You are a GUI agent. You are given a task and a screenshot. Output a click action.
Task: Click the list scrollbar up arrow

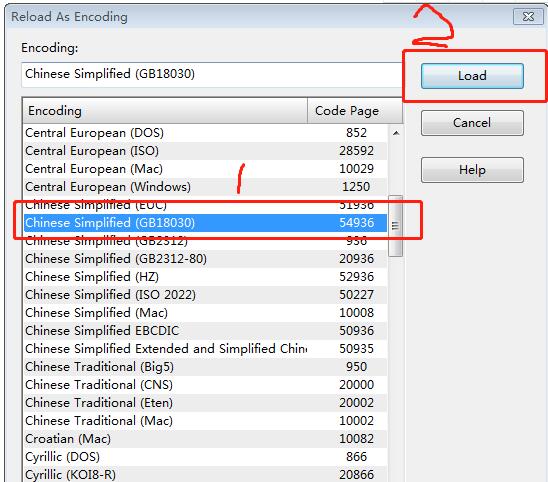(x=396, y=133)
